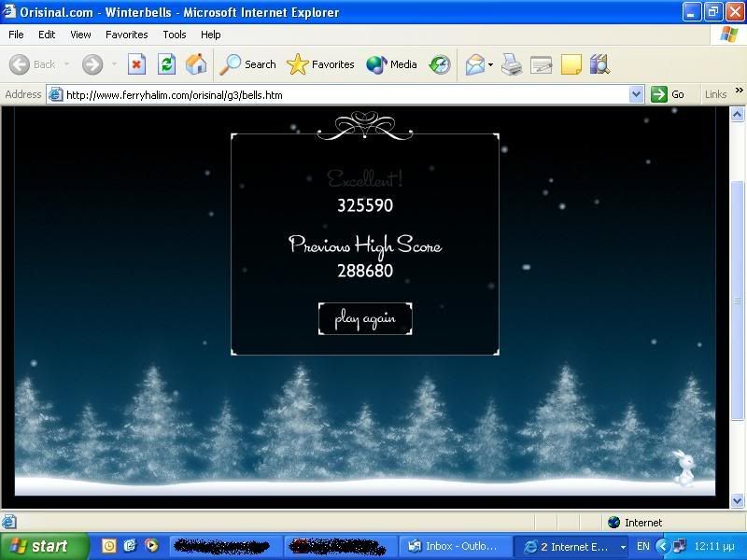
Task: Click the Research books toolbar icon
Action: [599, 64]
